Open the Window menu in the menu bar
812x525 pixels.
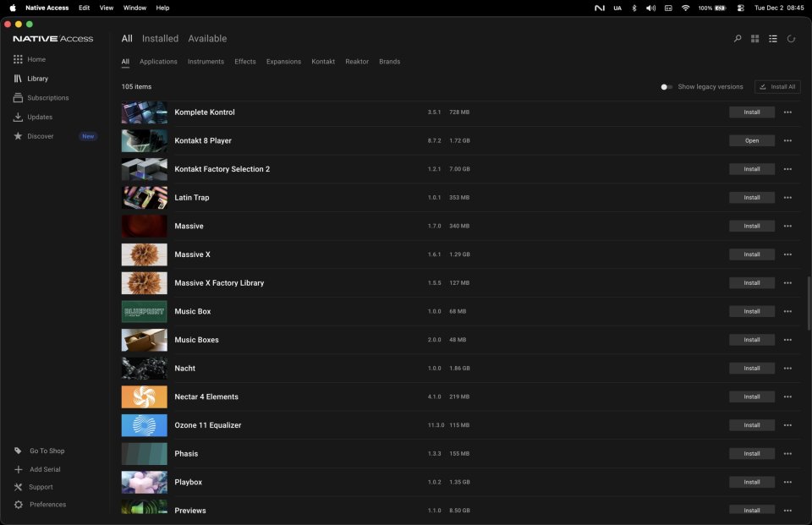click(x=134, y=8)
